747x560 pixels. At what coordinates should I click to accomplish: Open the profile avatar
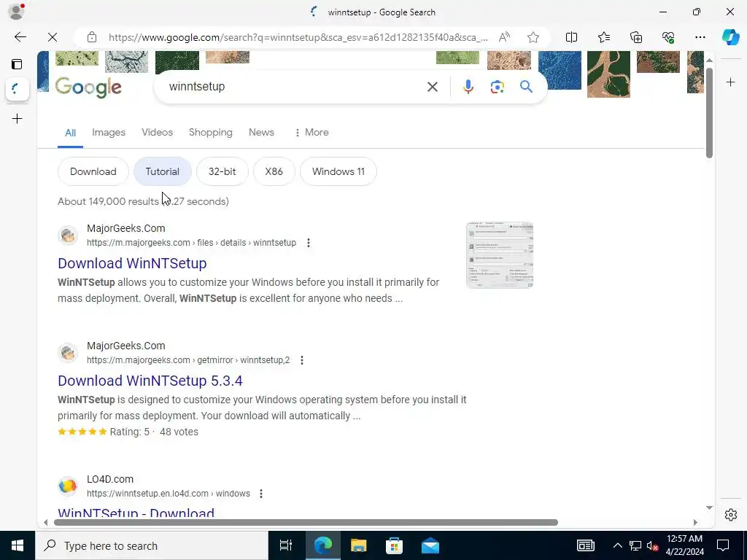[x=16, y=12]
